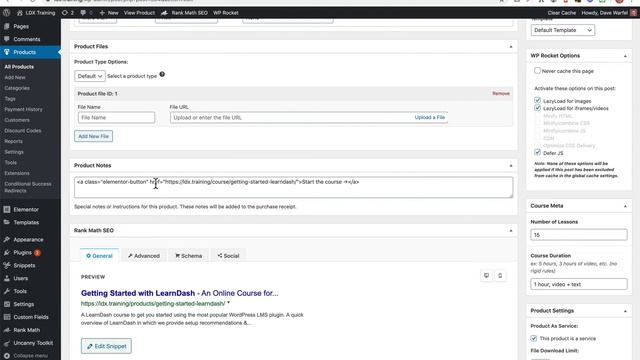Screen dimensions: 640x360
Task: Toggle Never cache this page checkbox
Action: pyautogui.click(x=537, y=71)
